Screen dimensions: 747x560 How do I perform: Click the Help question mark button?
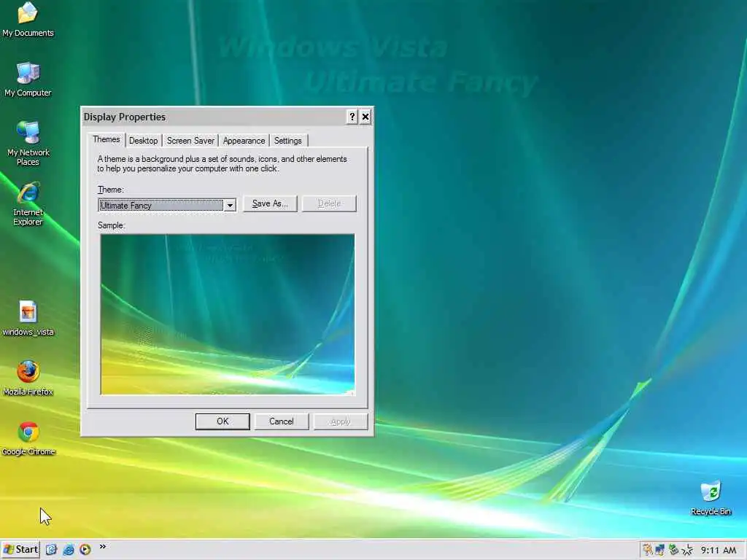pos(352,117)
